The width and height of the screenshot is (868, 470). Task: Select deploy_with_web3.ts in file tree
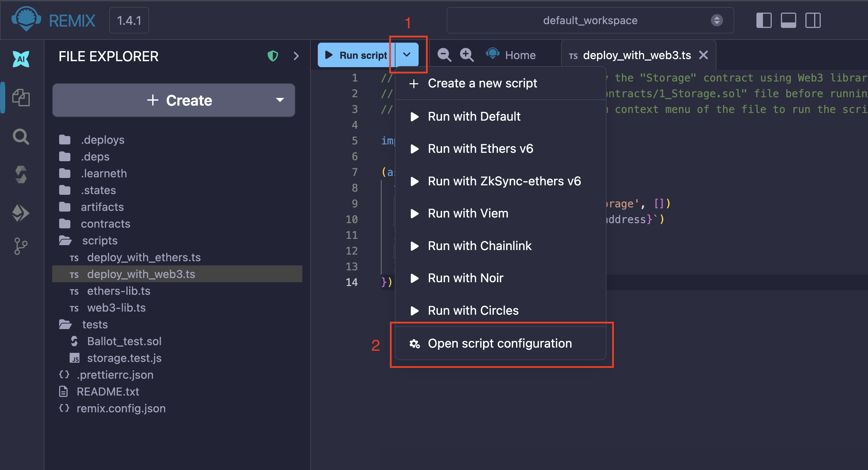(x=177, y=274)
